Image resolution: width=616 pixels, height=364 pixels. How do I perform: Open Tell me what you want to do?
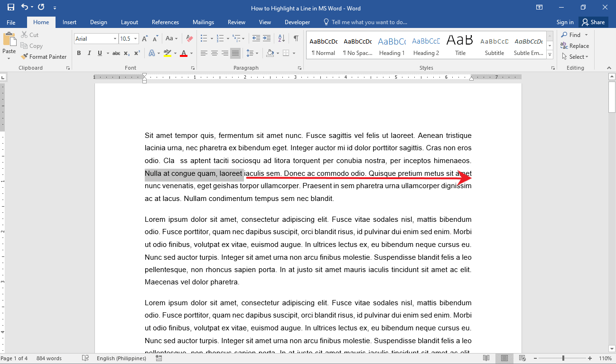[x=361, y=22]
